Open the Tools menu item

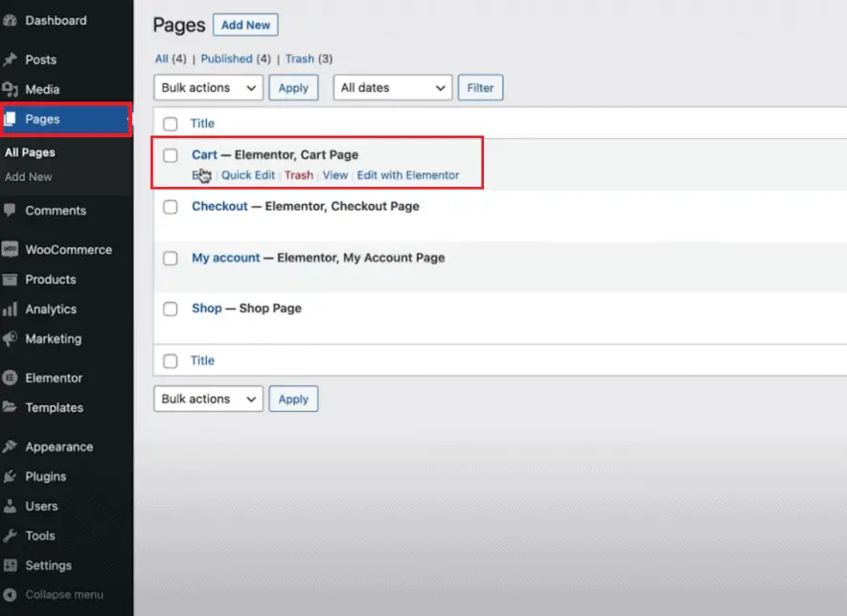40,536
